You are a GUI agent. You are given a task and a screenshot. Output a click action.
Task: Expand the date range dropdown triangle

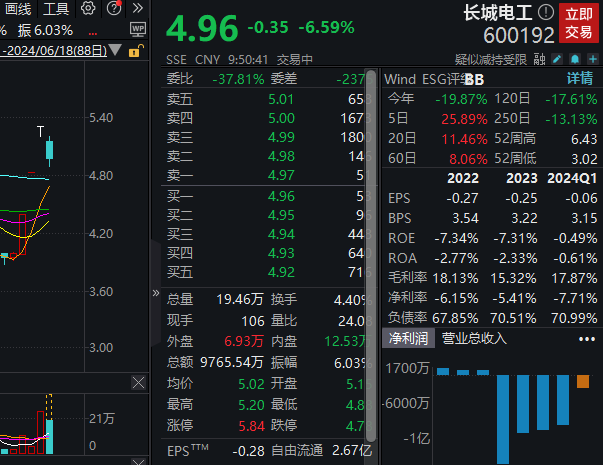tap(115, 50)
